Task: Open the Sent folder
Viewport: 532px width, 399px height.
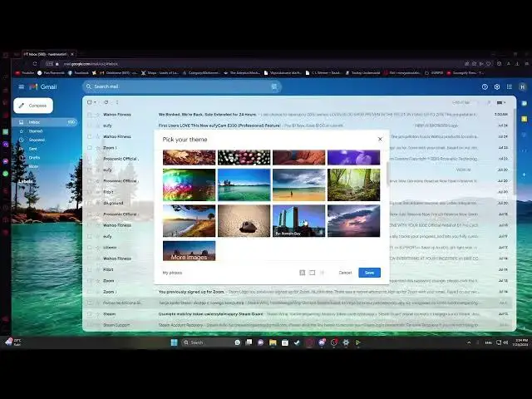Action: coord(33,149)
